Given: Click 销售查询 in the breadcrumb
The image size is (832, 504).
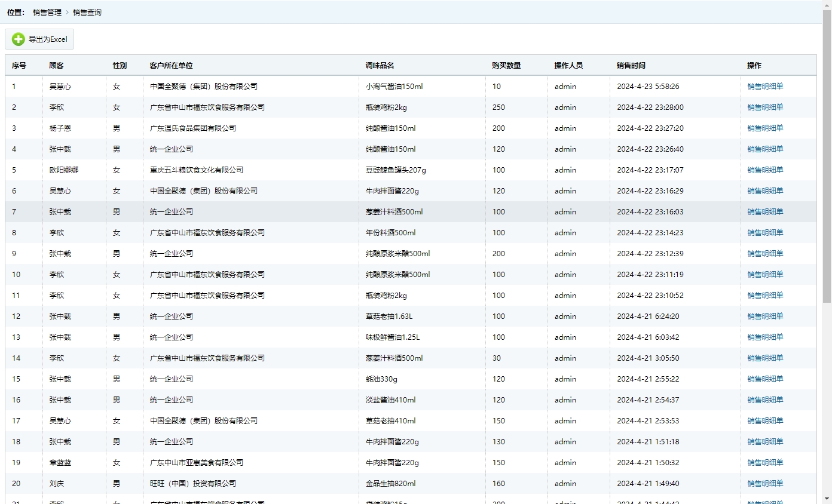Looking at the screenshot, I should click(x=87, y=13).
